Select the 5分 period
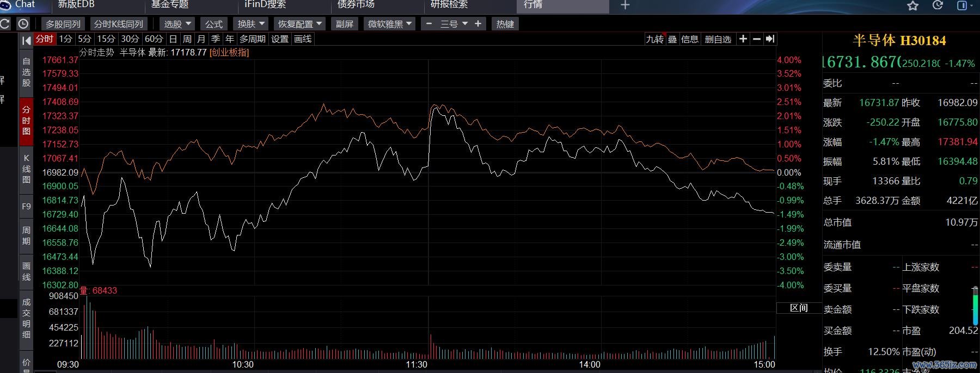 pos(84,39)
